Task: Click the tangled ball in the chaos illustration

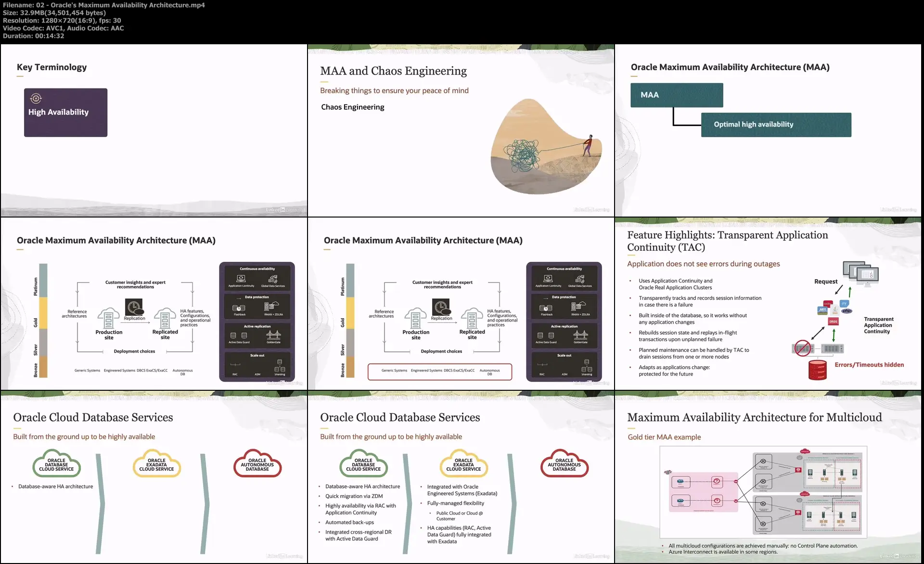Action: click(x=524, y=154)
